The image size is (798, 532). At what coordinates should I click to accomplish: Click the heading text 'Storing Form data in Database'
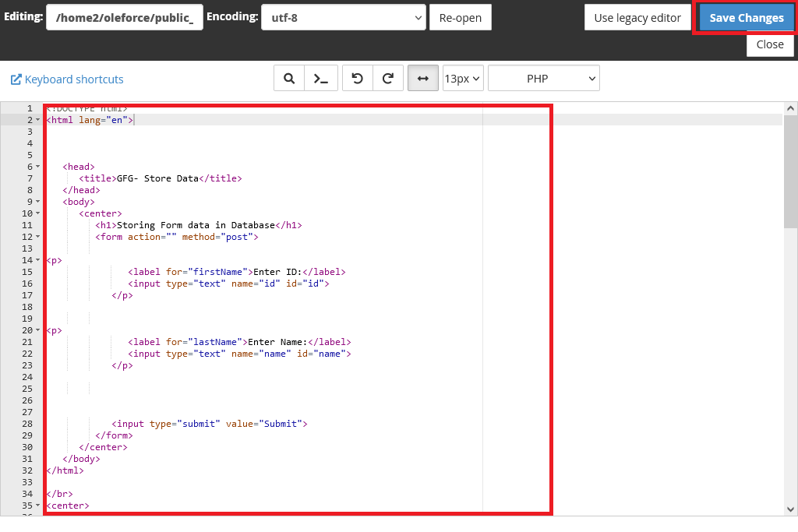pos(196,225)
